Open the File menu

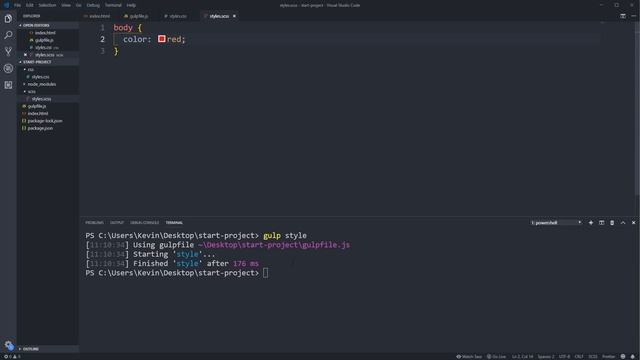pos(17,5)
